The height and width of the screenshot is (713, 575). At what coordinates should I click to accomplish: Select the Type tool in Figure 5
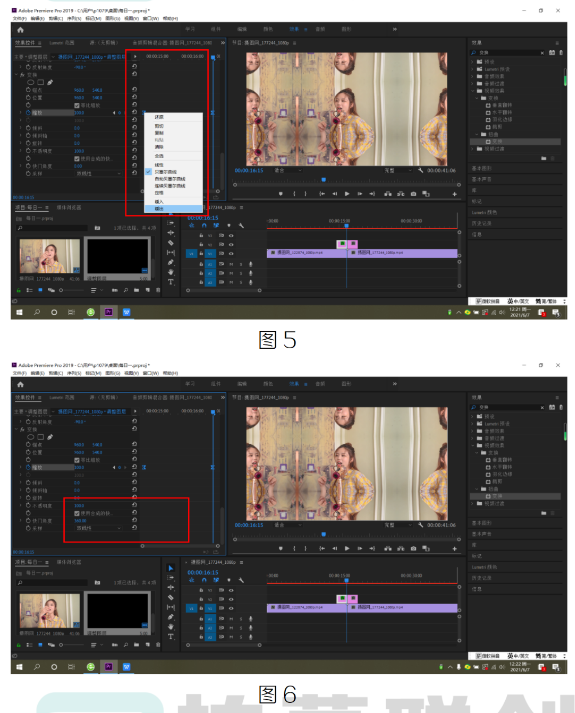[x=171, y=282]
